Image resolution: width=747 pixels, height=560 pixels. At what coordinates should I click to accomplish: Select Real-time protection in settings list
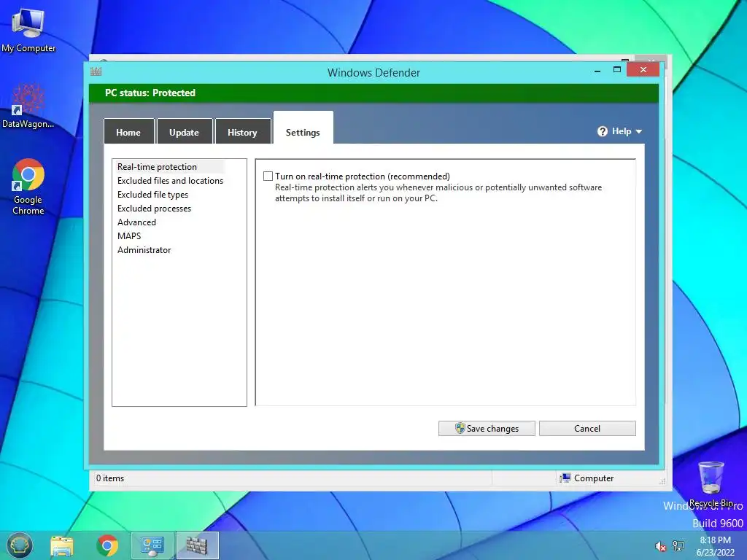158,167
